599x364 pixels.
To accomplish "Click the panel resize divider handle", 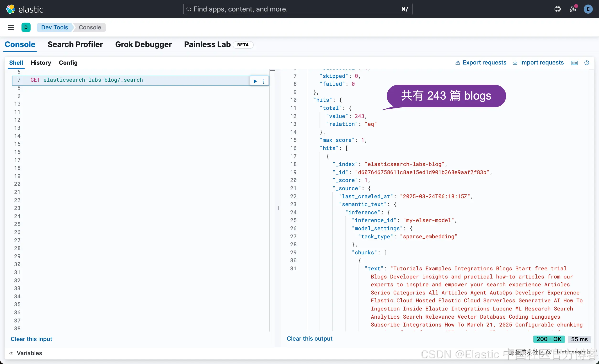I will click(277, 208).
